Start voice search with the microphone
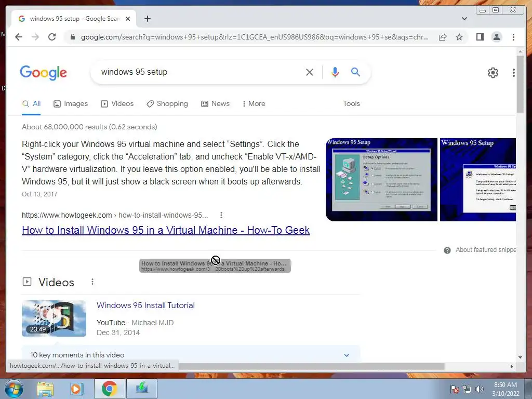Screen dimensions: 532x399 (x=335, y=72)
